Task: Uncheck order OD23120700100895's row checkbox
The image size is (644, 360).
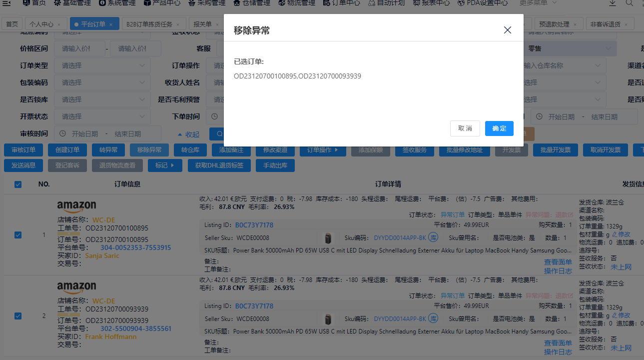Action: (18, 234)
